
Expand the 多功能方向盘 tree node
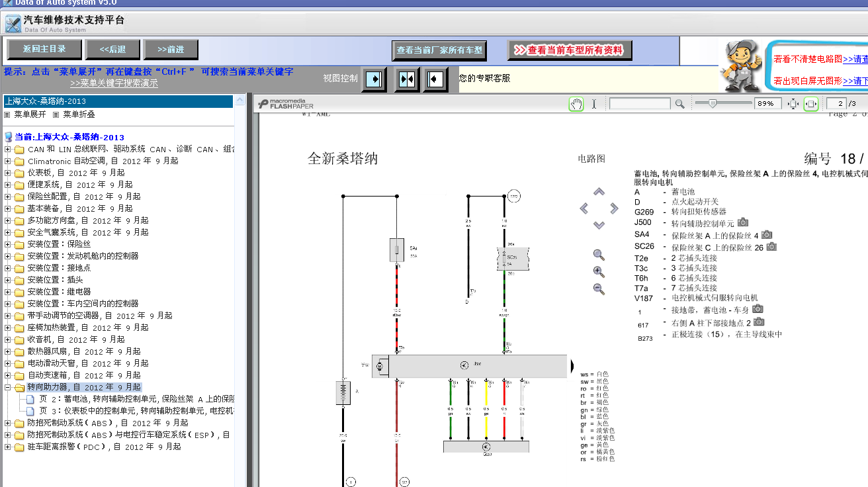tap(8, 220)
